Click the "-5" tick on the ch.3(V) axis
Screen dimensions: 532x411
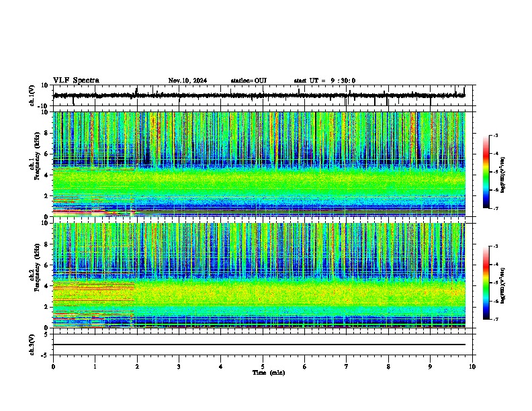[45, 355]
